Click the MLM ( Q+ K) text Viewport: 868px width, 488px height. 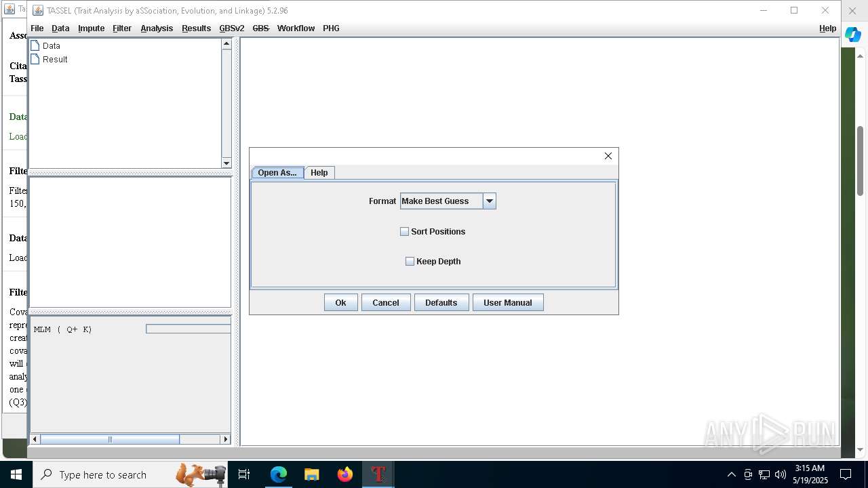62,329
